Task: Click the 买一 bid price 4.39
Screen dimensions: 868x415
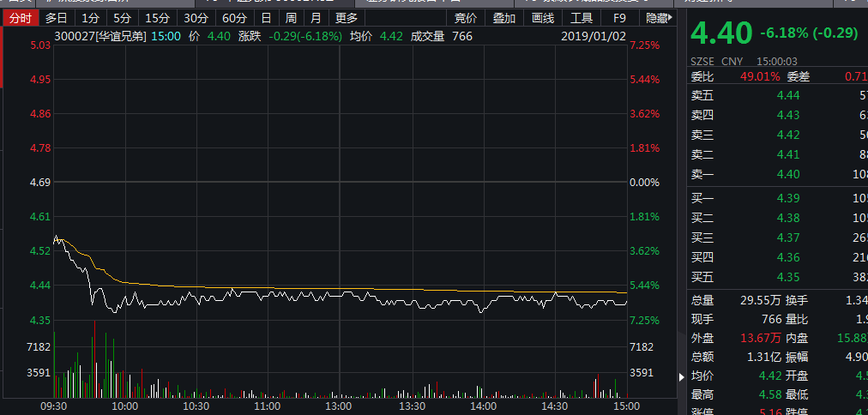Action: (x=788, y=198)
